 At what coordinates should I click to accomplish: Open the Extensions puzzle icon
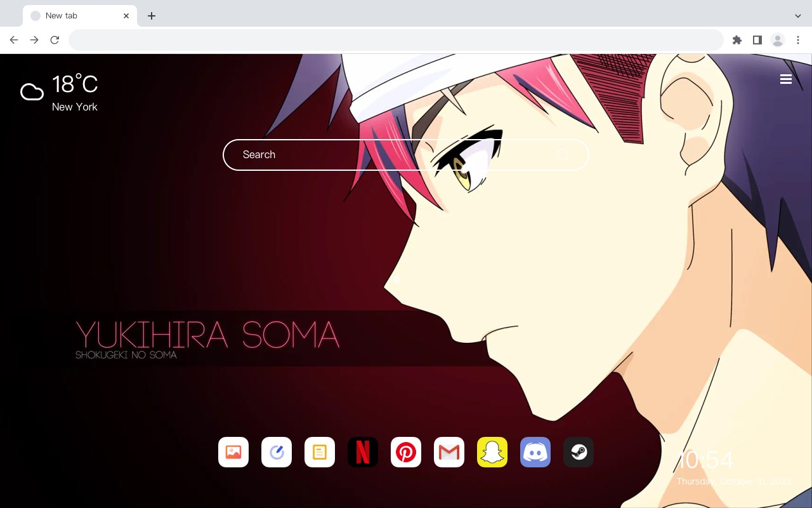[x=737, y=40]
